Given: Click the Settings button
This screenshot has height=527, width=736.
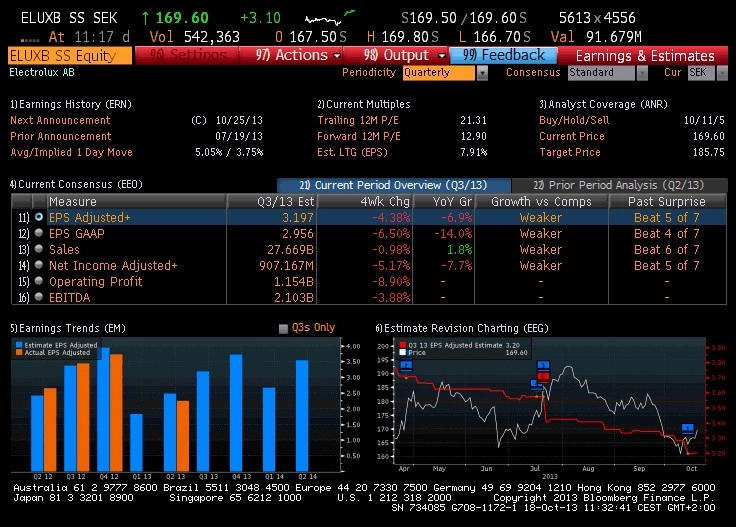Looking at the screenshot, I should coord(187,55).
